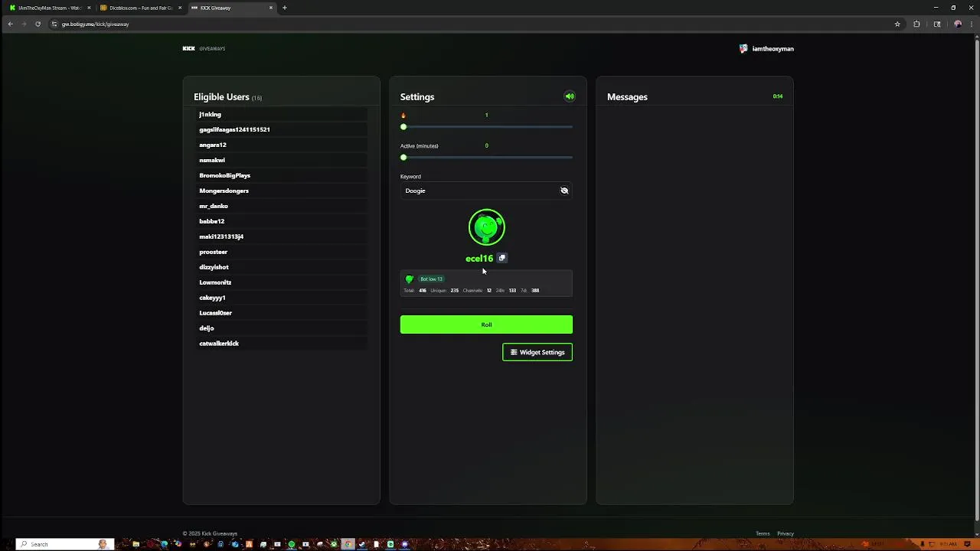
Task: Click the Windows taskbar Search box
Action: [65, 544]
